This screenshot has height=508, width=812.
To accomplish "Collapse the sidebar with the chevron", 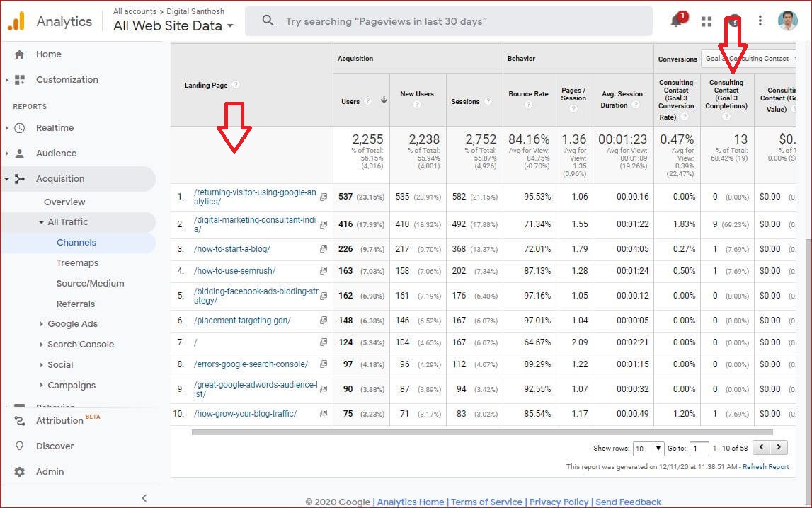I will [144, 498].
